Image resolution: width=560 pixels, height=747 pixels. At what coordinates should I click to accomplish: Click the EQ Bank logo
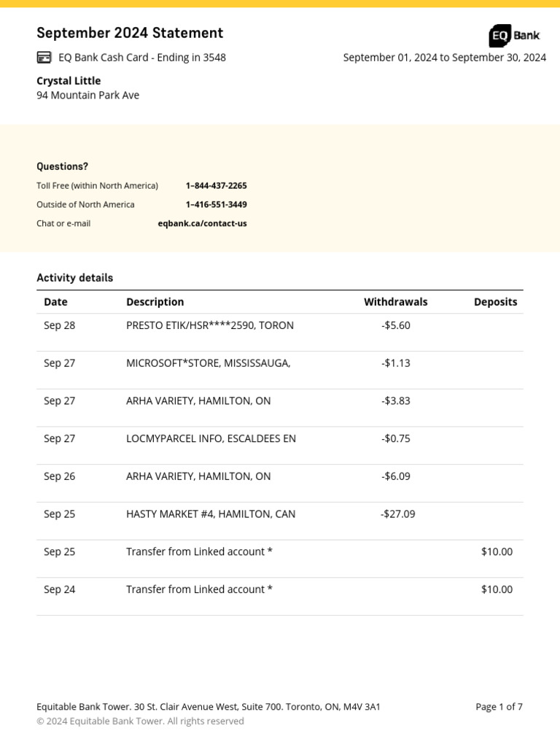coord(514,35)
